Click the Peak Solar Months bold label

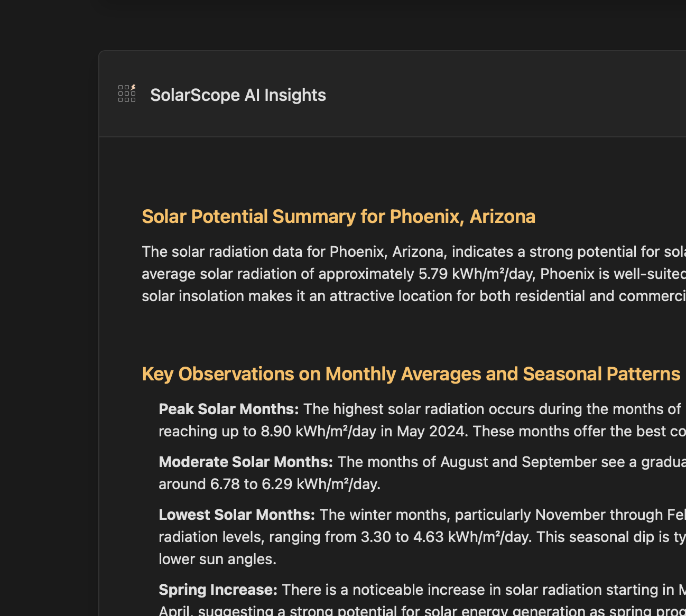228,409
